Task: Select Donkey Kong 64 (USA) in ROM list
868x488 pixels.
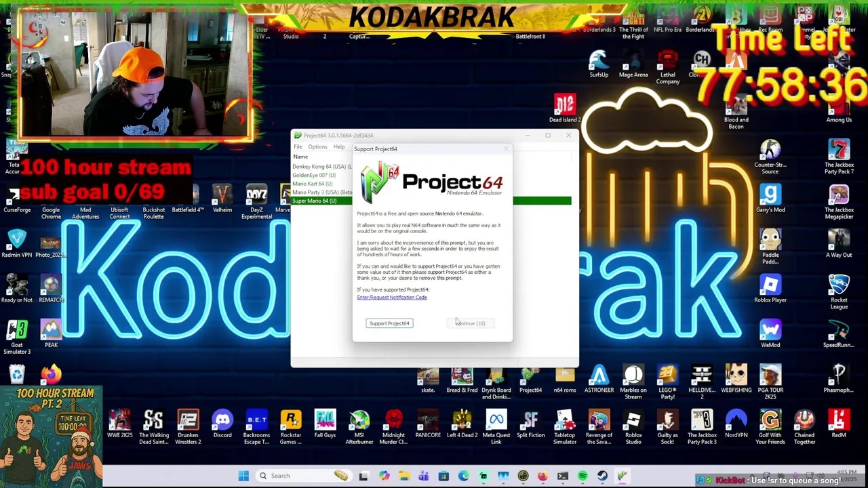Action: point(322,167)
